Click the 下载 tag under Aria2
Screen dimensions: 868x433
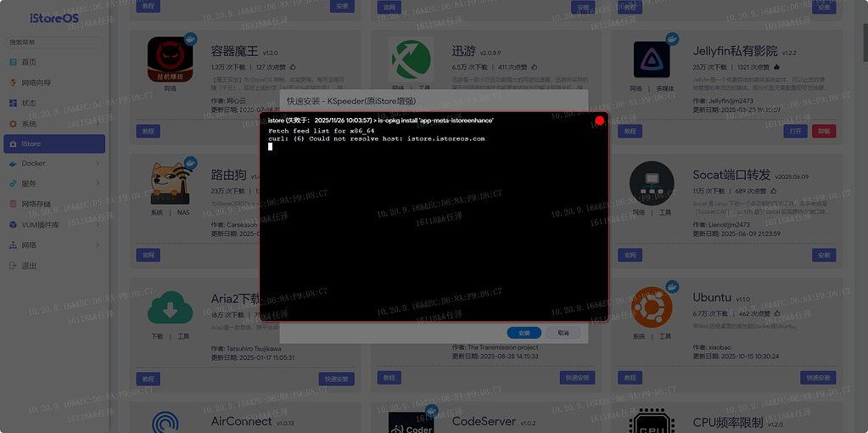pyautogui.click(x=157, y=336)
